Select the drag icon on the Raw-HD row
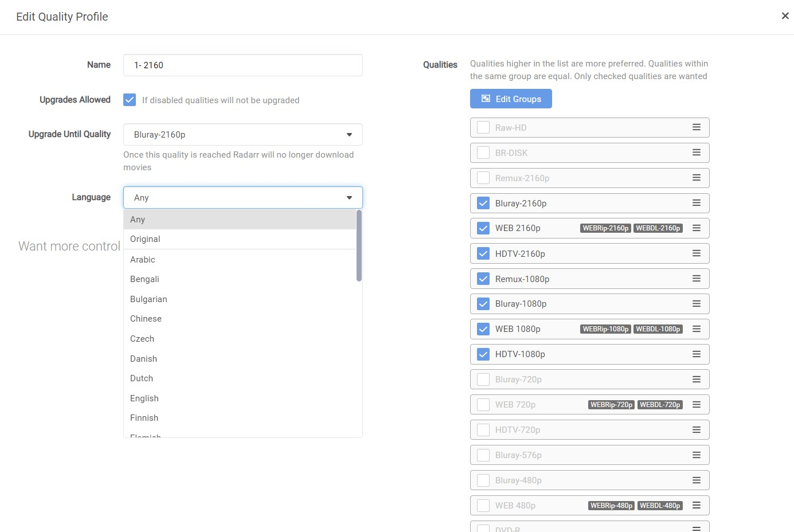794x532 pixels. 697,127
